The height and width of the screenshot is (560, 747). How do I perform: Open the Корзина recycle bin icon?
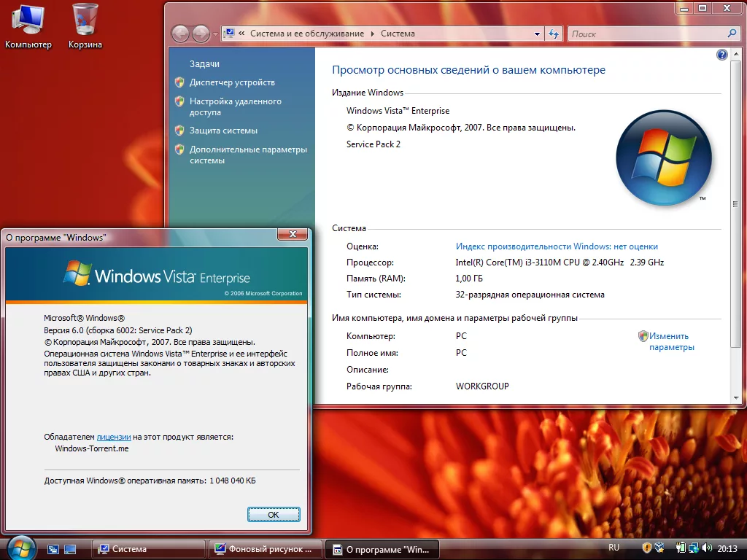pos(85,26)
